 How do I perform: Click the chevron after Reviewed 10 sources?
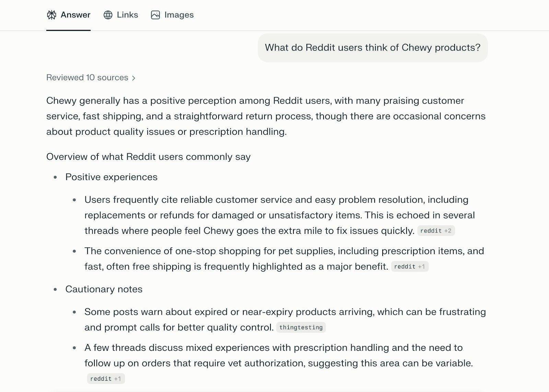click(x=133, y=78)
